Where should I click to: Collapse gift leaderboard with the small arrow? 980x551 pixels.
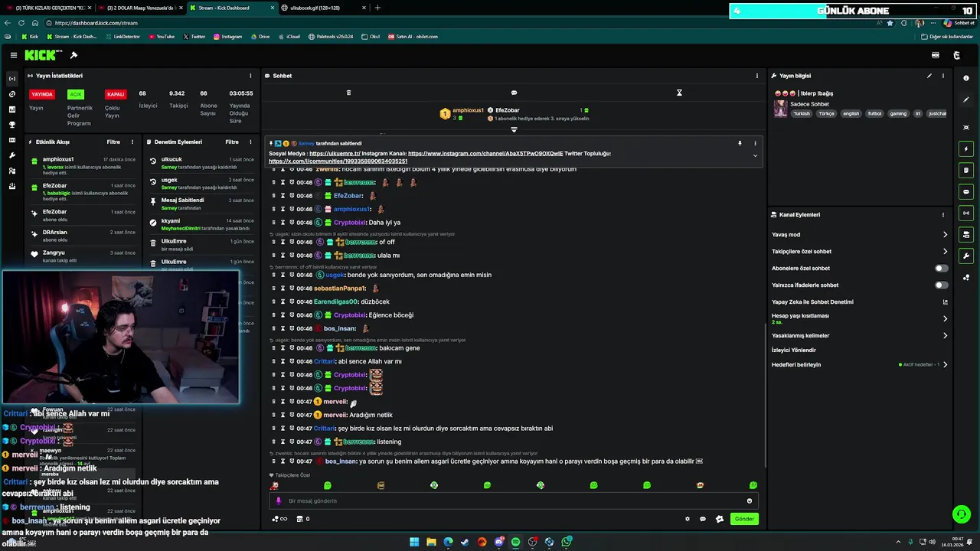514,130
